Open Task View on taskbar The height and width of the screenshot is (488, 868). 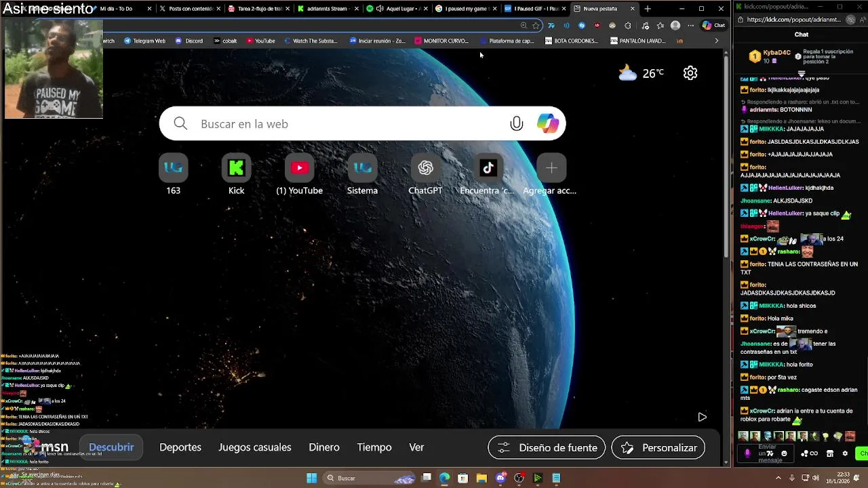pyautogui.click(x=427, y=478)
